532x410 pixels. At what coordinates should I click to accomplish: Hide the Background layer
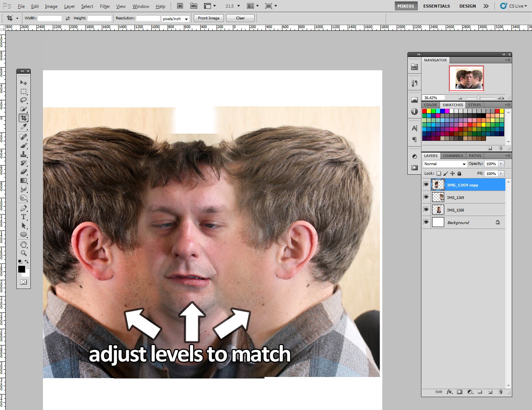pyautogui.click(x=426, y=222)
